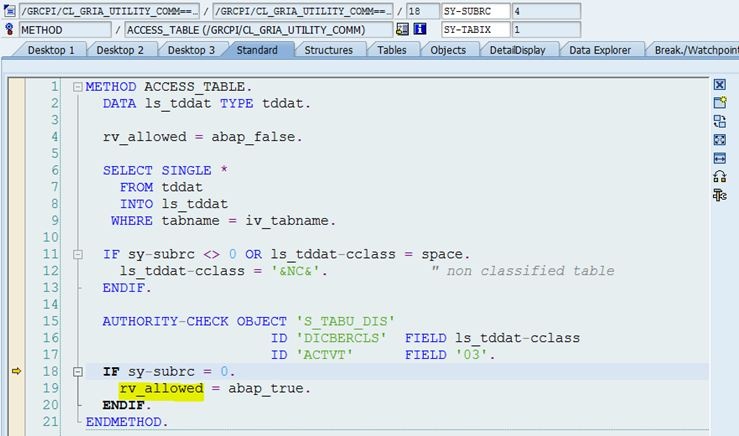
Task: Click the 'DICBERCLS' literal on line 16
Action: tap(341, 338)
